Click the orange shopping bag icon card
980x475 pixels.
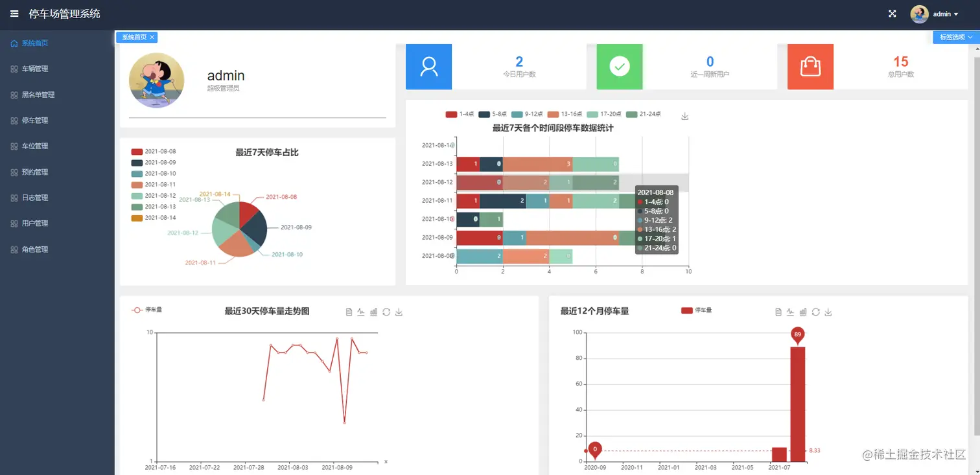coord(810,66)
